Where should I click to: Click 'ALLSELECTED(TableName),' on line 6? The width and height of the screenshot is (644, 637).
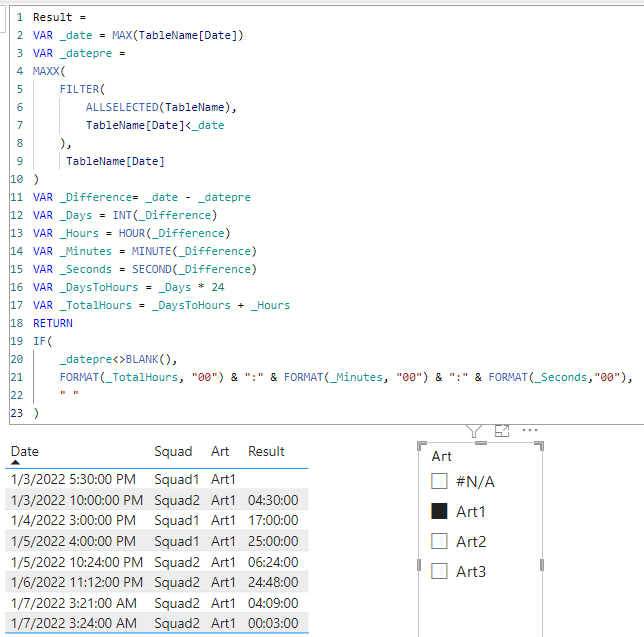tap(161, 107)
